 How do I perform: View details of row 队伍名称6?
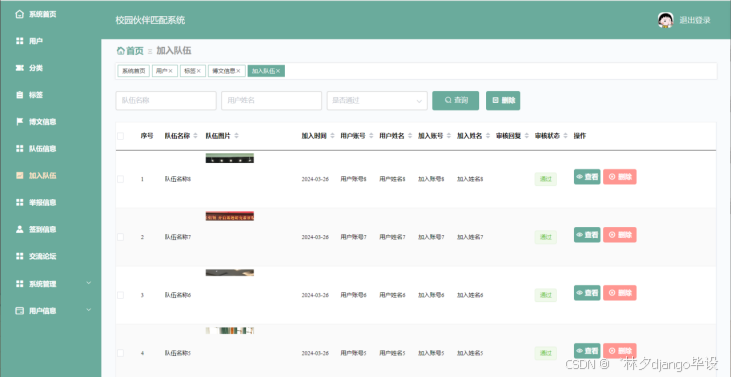[x=587, y=293]
